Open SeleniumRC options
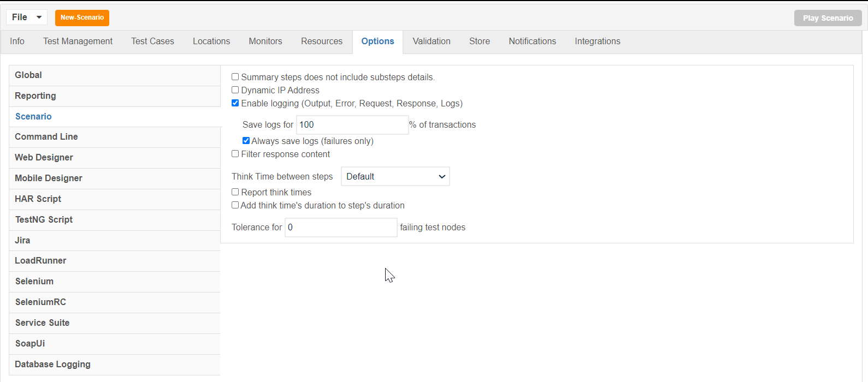868x382 pixels. pos(115,302)
